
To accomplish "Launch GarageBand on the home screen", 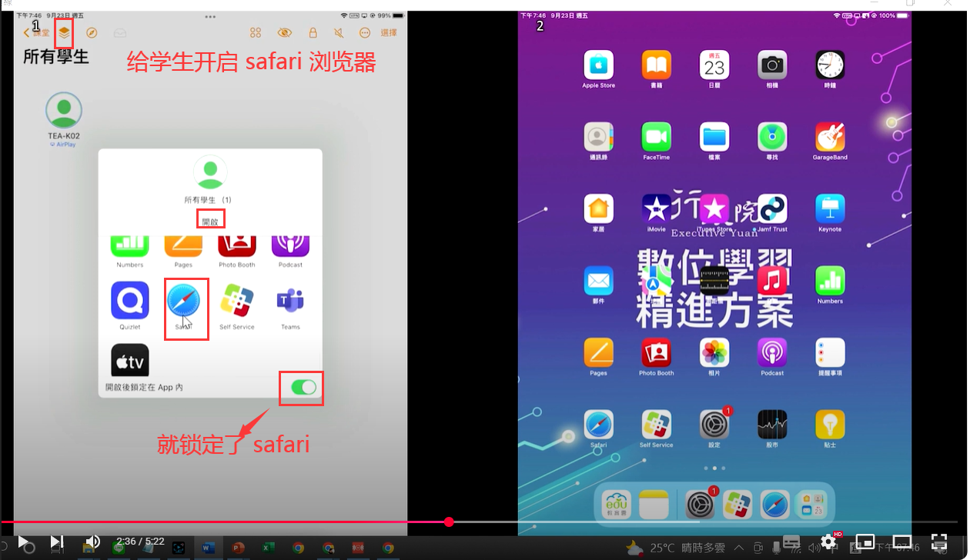I will click(830, 137).
